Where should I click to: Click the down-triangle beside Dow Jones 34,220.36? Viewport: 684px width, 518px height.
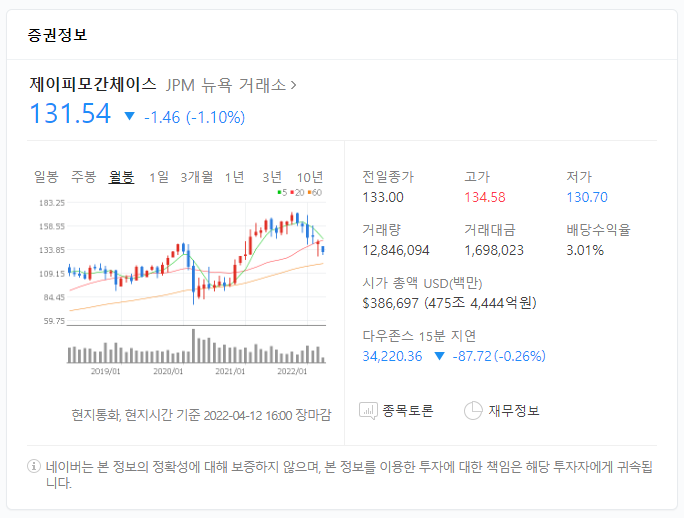click(x=440, y=357)
